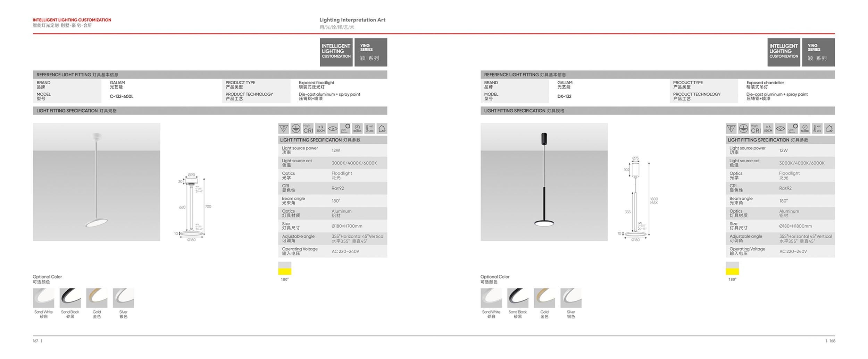The height and width of the screenshot is (359, 868).
Task: Click 'Die-cast aluminum + spray paint' on the left page
Action: click(x=329, y=94)
